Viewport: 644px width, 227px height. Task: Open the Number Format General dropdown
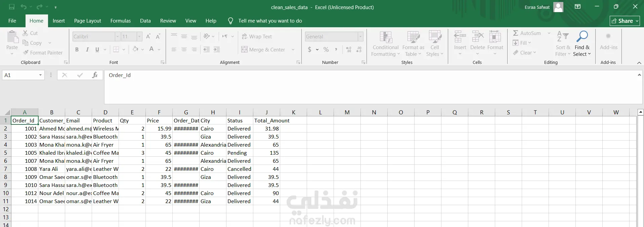(x=360, y=36)
